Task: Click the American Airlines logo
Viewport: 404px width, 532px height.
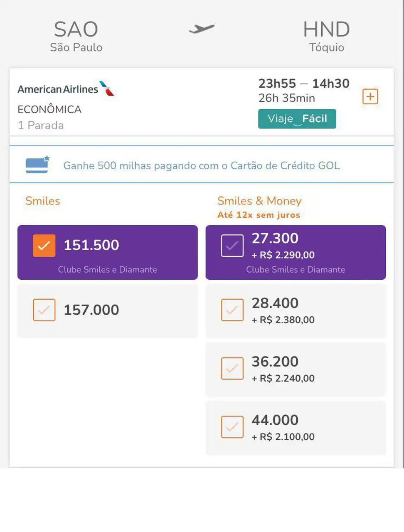Action: pyautogui.click(x=66, y=89)
